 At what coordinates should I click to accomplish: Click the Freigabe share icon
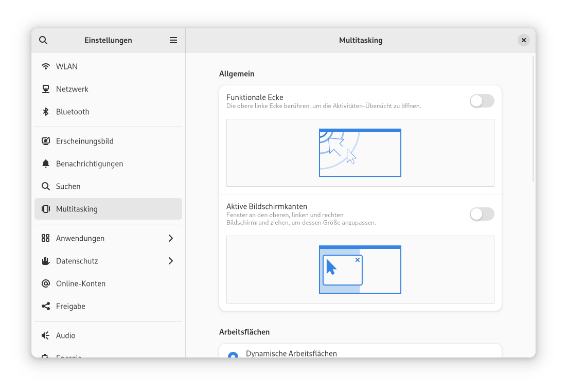[46, 306]
